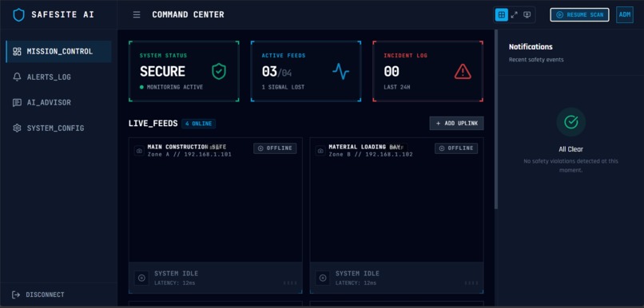Image resolution: width=644 pixels, height=308 pixels.
Task: Click the green shield check status icon
Action: pos(219,71)
